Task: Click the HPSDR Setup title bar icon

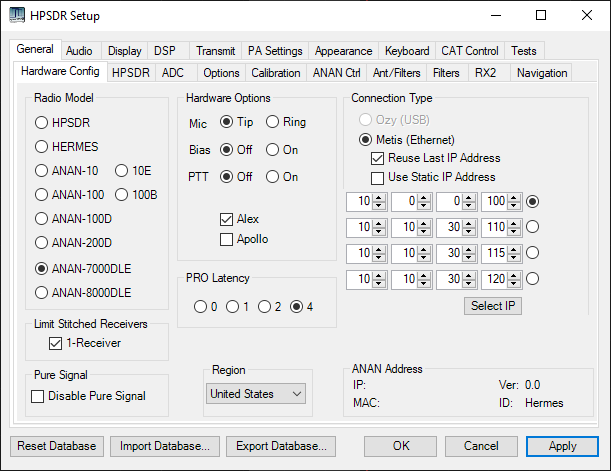Action: pyautogui.click(x=17, y=15)
